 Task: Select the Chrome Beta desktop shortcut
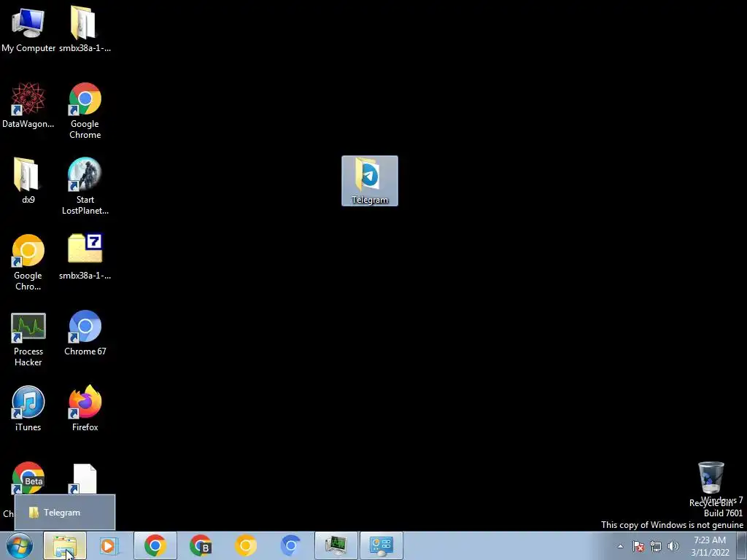coord(28,478)
